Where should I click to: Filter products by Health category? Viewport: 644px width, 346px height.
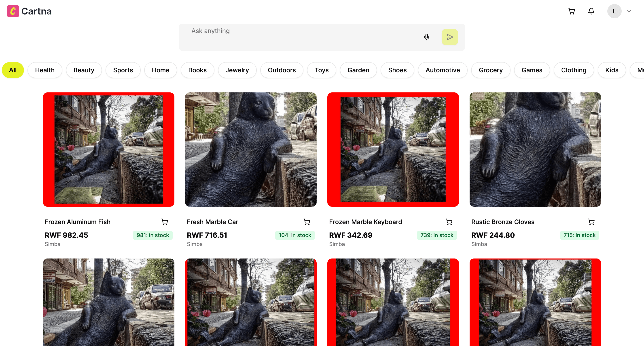point(45,70)
